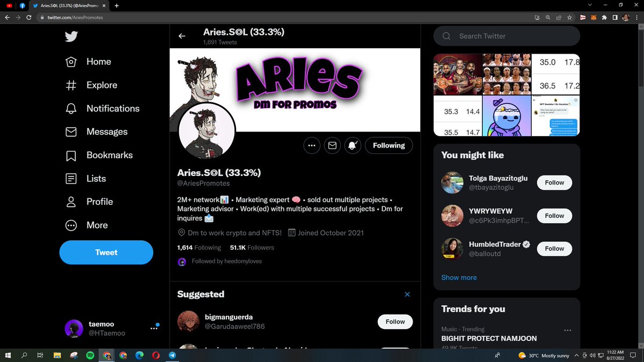Click the browser forward arrow
The height and width of the screenshot is (362, 644).
tap(18, 17)
